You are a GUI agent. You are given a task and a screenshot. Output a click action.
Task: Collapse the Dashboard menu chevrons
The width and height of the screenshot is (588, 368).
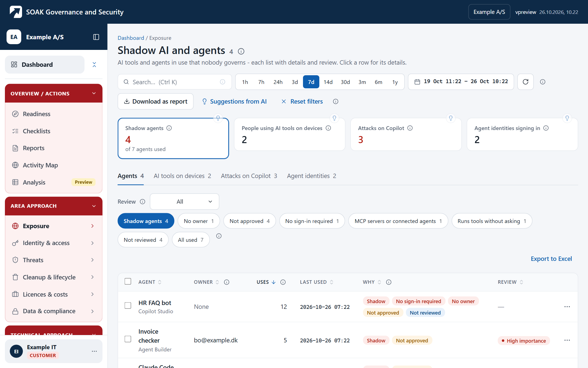coord(94,65)
